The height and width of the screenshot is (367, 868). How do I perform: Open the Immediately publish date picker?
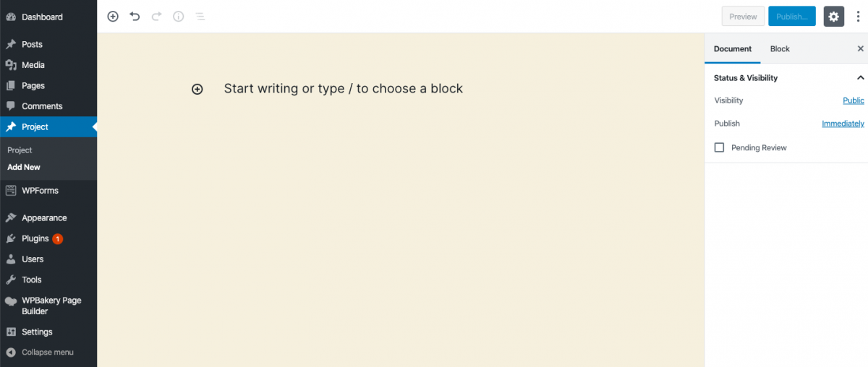click(x=843, y=124)
